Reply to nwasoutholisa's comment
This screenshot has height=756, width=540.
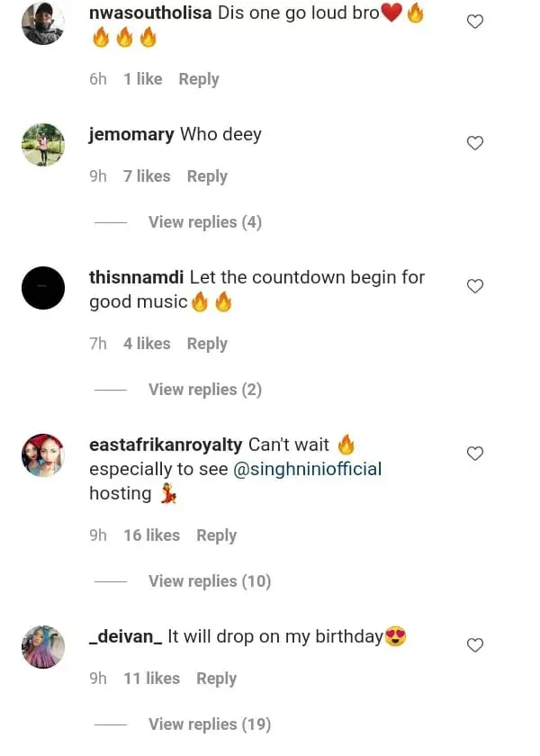point(199,79)
